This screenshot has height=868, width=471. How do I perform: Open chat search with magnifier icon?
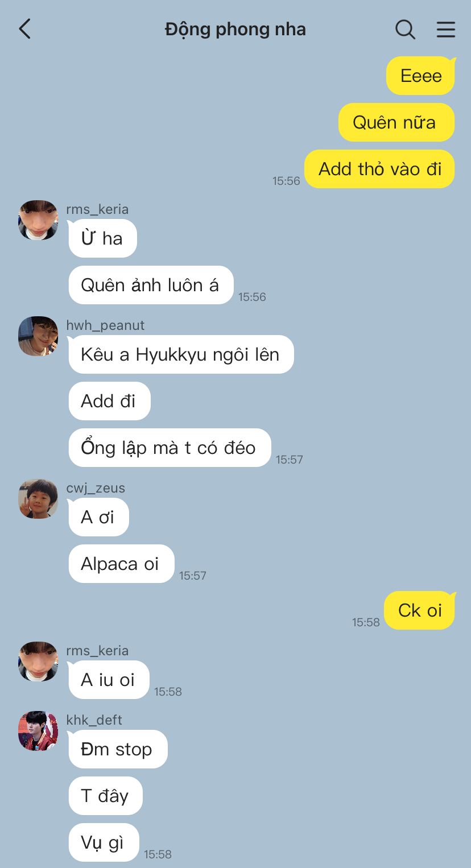tap(405, 29)
